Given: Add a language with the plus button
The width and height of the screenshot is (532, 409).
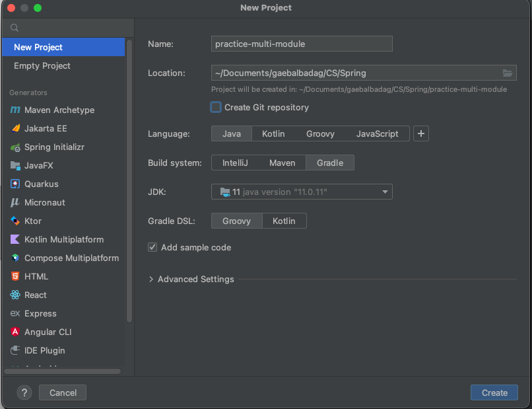Looking at the screenshot, I should pos(420,133).
